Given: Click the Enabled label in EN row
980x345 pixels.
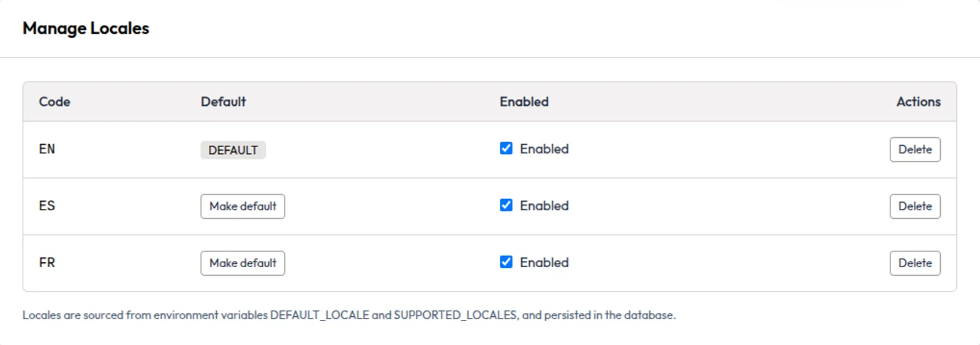Looking at the screenshot, I should [544, 149].
